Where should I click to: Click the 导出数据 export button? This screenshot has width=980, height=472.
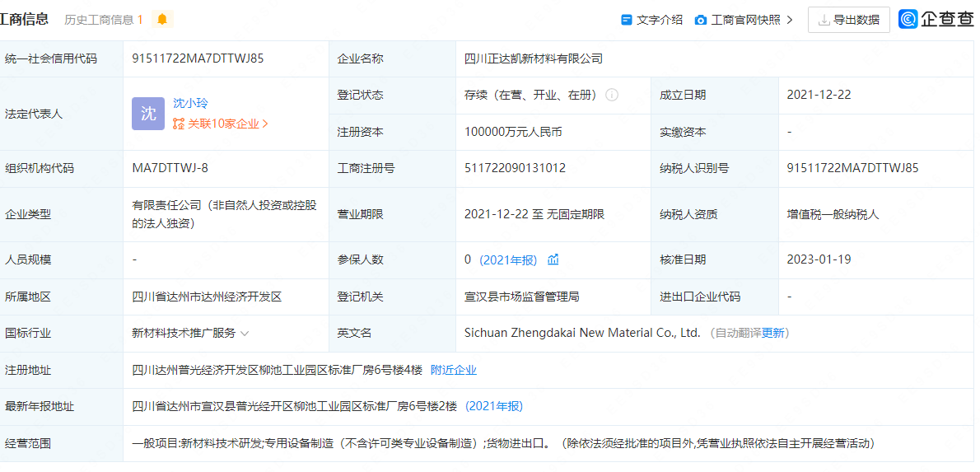tap(849, 20)
